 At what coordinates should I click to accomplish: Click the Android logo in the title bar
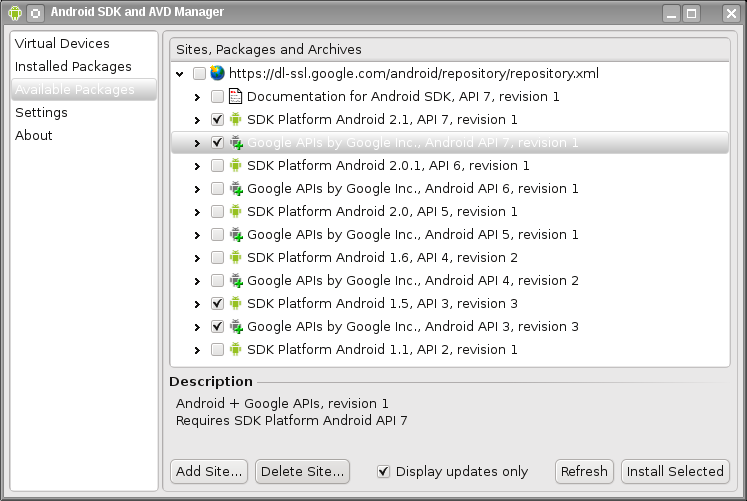pos(15,13)
